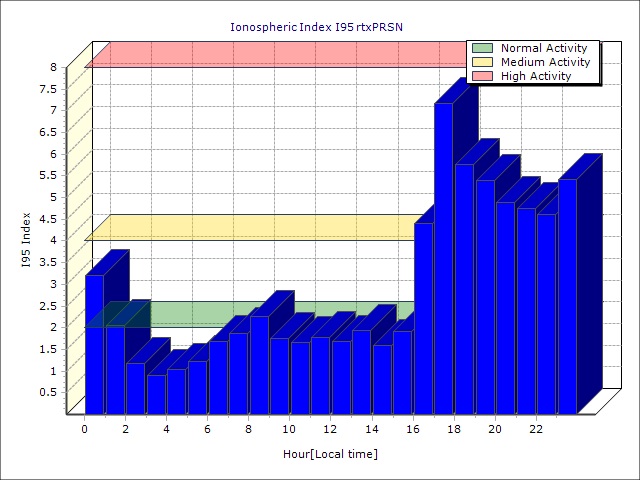Select the bar at hour 18

tap(464, 290)
